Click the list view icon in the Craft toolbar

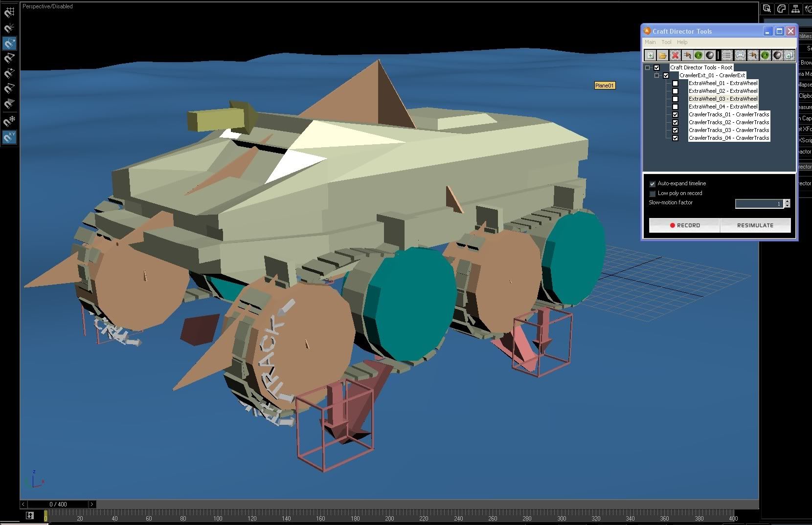point(727,55)
